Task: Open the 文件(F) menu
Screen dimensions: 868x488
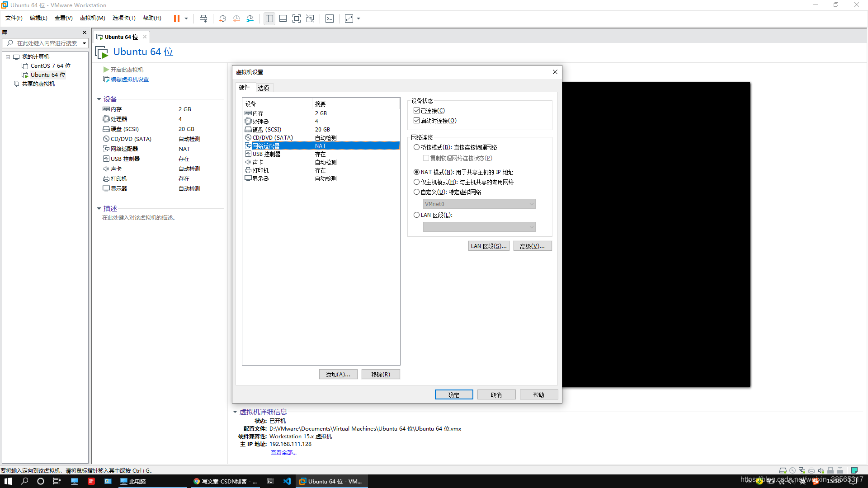Action: 14,18
